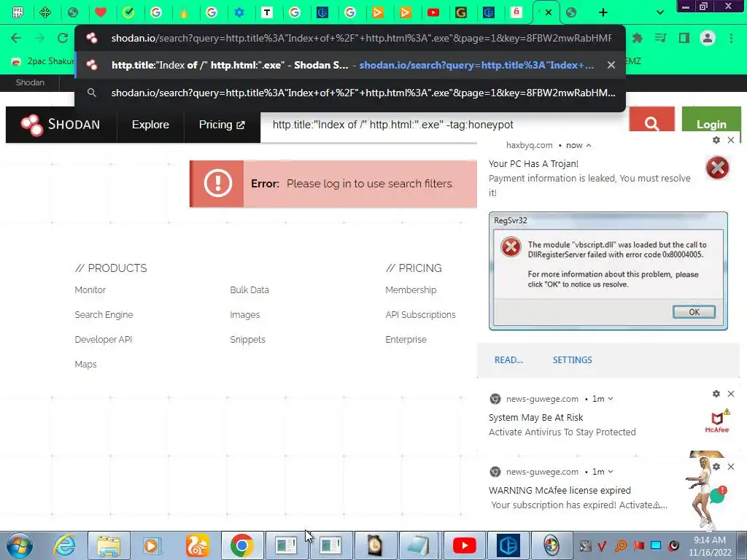Go back with browser back arrow
Viewport: 747px width, 560px height.
(x=16, y=38)
